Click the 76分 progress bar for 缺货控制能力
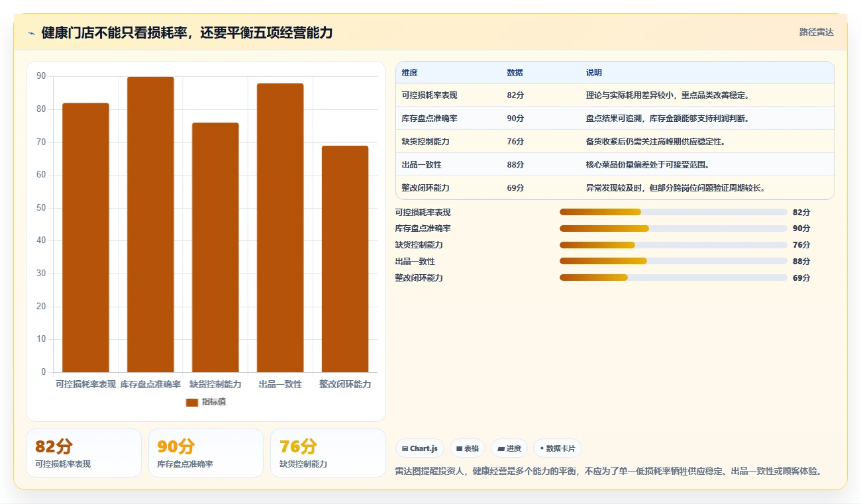The width and height of the screenshot is (861, 504). coord(673,245)
